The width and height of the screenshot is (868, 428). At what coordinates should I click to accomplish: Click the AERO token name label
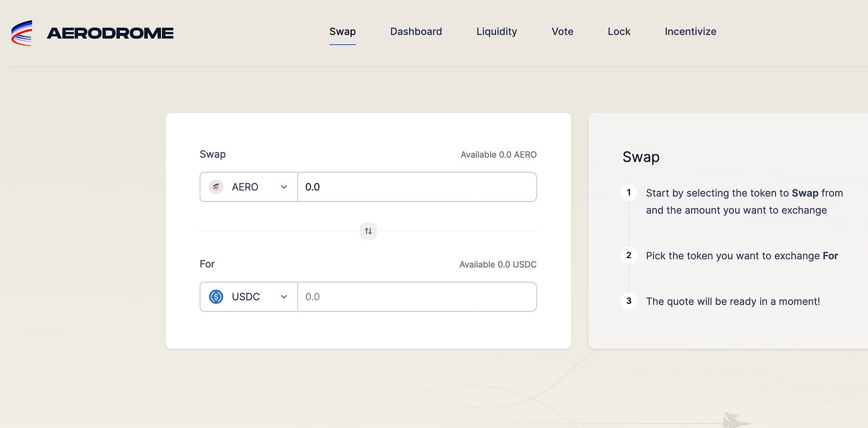tap(245, 187)
